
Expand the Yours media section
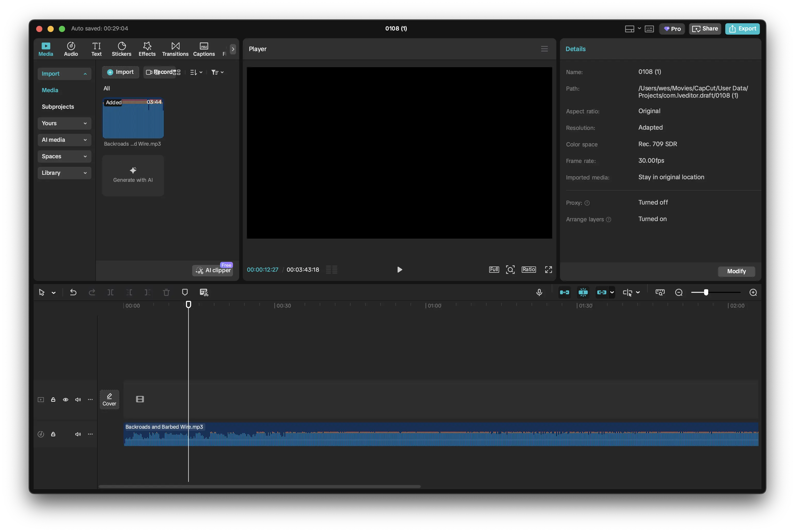[65, 123]
